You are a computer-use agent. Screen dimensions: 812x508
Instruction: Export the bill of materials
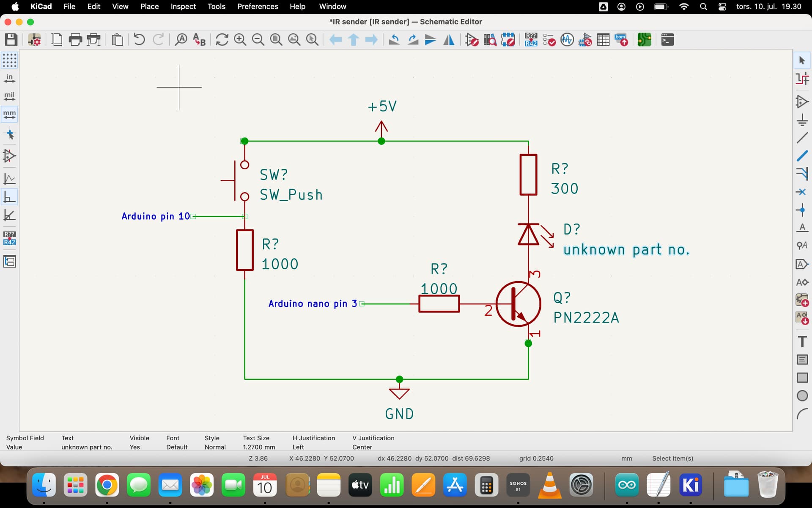tap(622, 40)
